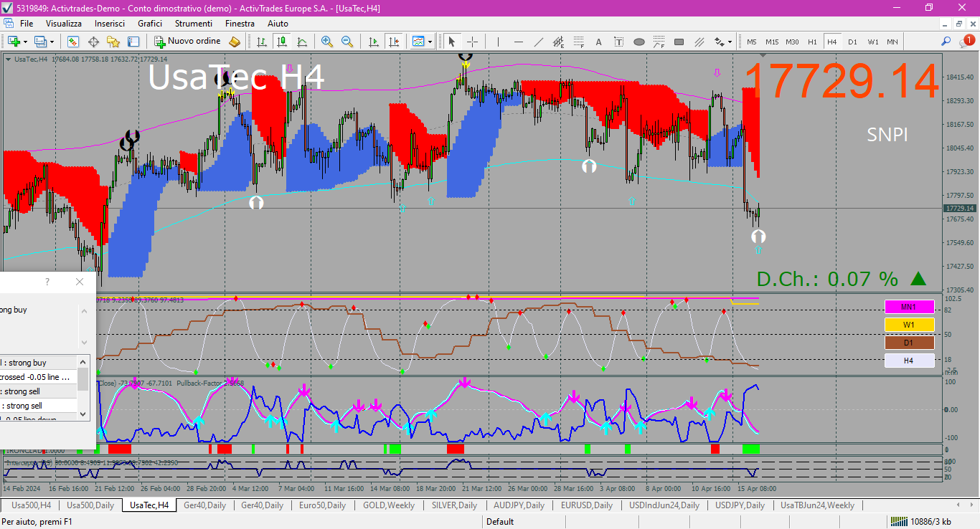Set timeframe to M15
Image resolution: width=980 pixels, height=529 pixels.
pos(772,42)
